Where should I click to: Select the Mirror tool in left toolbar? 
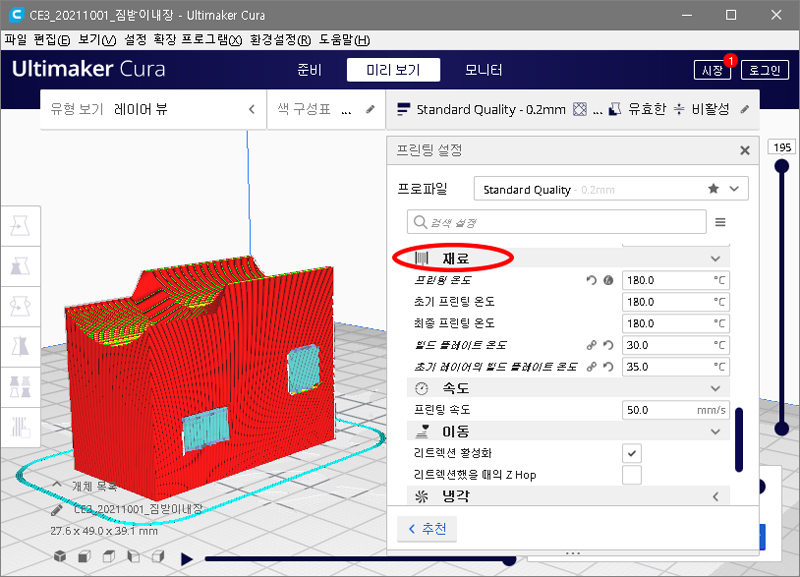20,347
